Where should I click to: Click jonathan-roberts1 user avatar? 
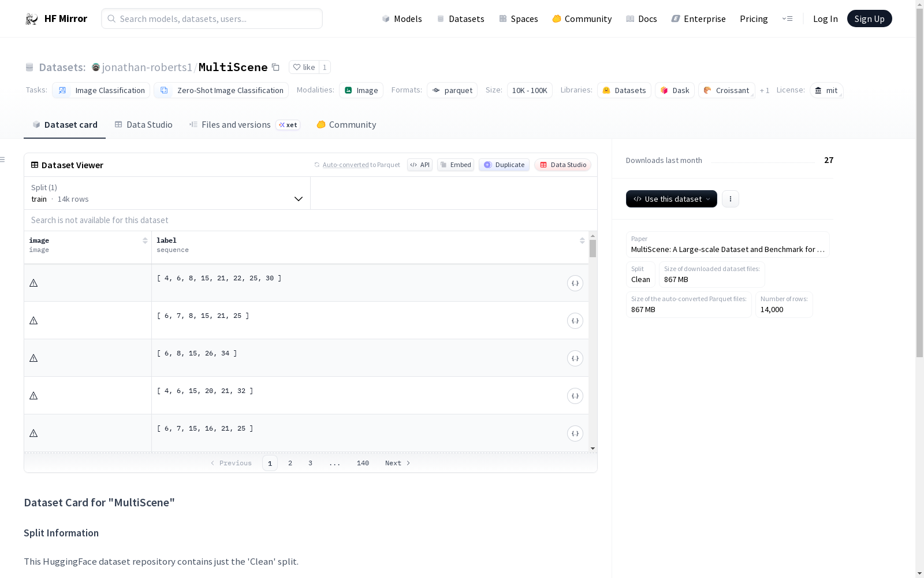(x=96, y=68)
